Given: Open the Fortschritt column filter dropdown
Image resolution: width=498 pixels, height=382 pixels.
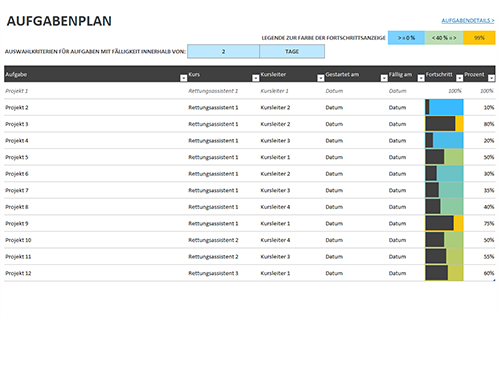Looking at the screenshot, I should tap(459, 78).
